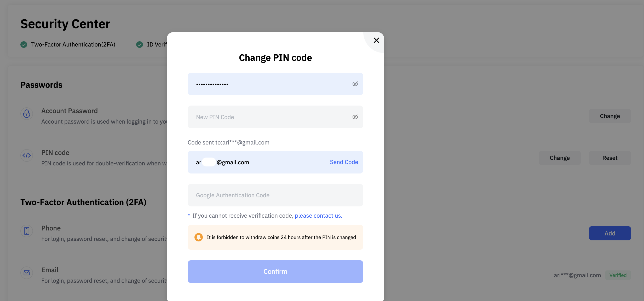The height and width of the screenshot is (301, 644).
Task: Click the Account Password lock icon
Action: [27, 114]
